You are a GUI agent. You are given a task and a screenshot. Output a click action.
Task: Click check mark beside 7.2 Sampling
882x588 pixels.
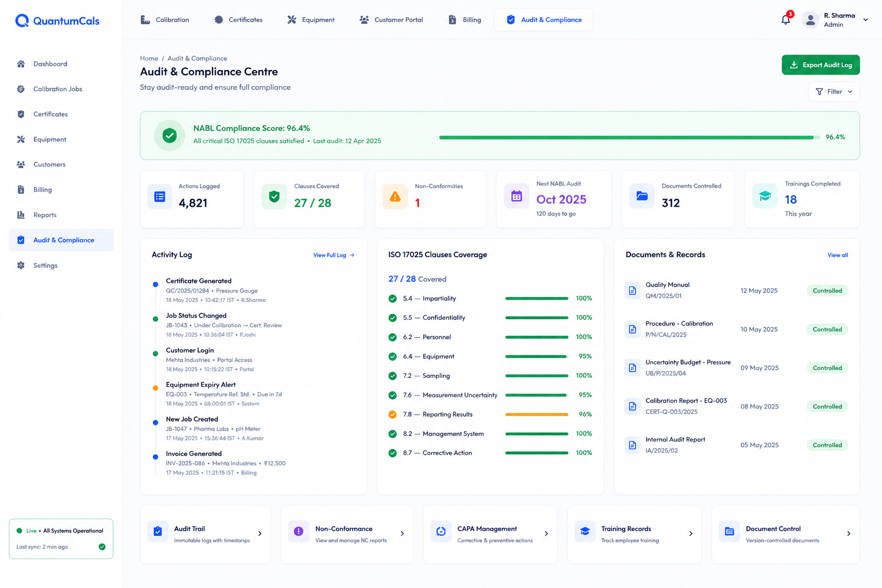tap(393, 376)
